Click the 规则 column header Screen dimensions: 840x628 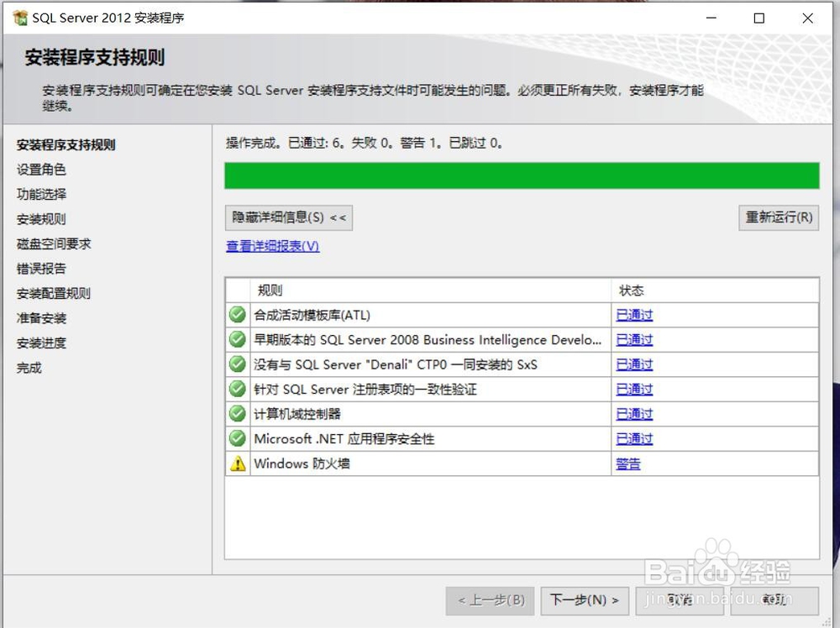pos(431,290)
